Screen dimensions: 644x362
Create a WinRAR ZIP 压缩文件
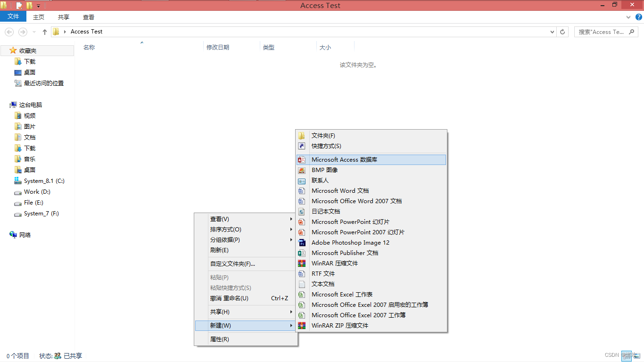(371, 326)
